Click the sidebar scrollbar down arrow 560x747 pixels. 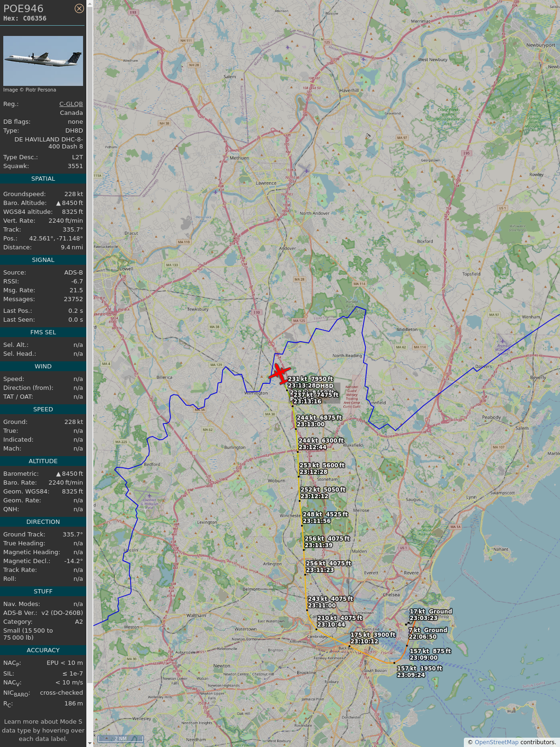tap(90, 743)
